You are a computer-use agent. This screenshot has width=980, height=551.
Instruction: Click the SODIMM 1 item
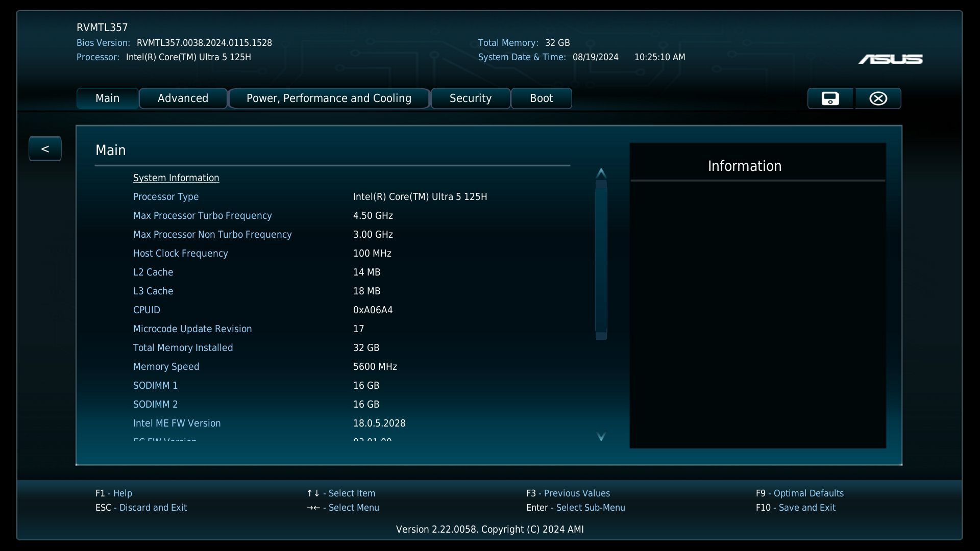point(155,386)
